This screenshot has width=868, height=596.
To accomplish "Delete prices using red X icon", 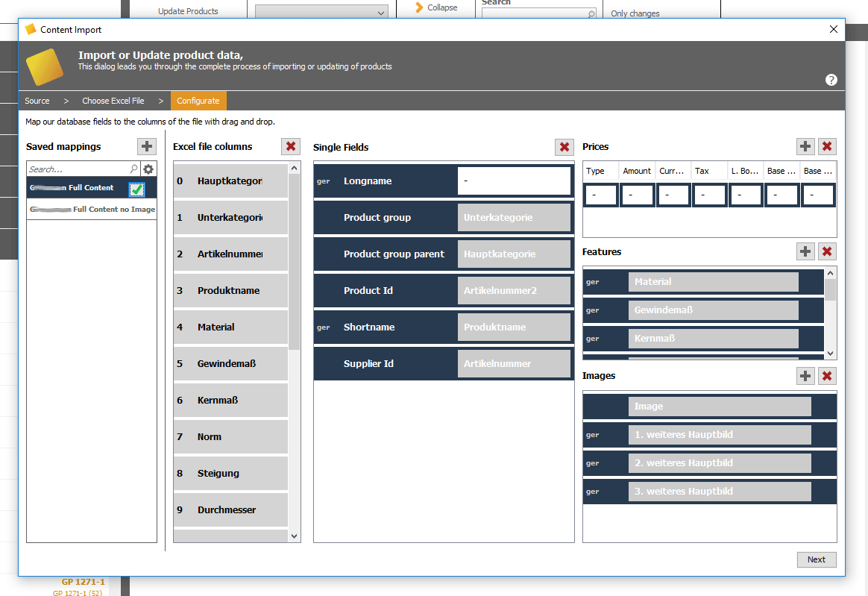I will click(x=827, y=146).
